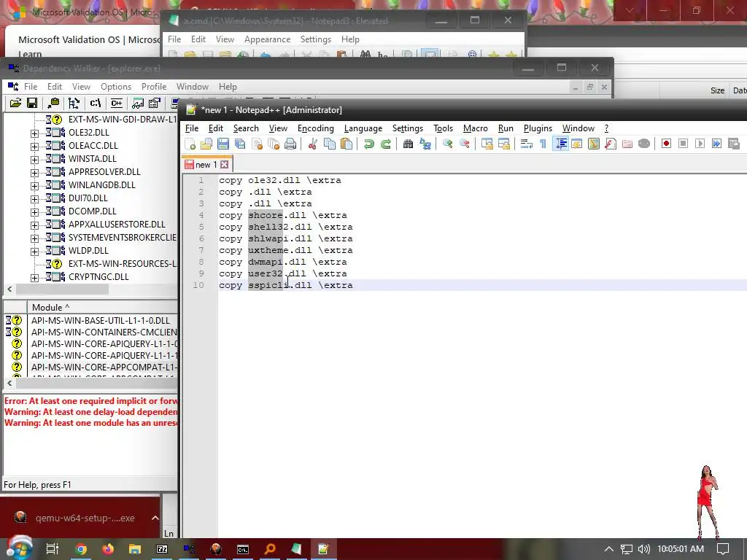Open the Macro menu in Notepad++
This screenshot has width=747, height=560.
click(475, 128)
